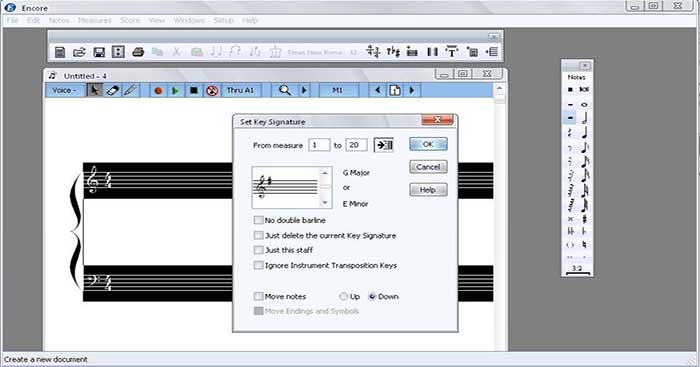
Task: Click the Print icon in main toolbar
Action: click(138, 52)
